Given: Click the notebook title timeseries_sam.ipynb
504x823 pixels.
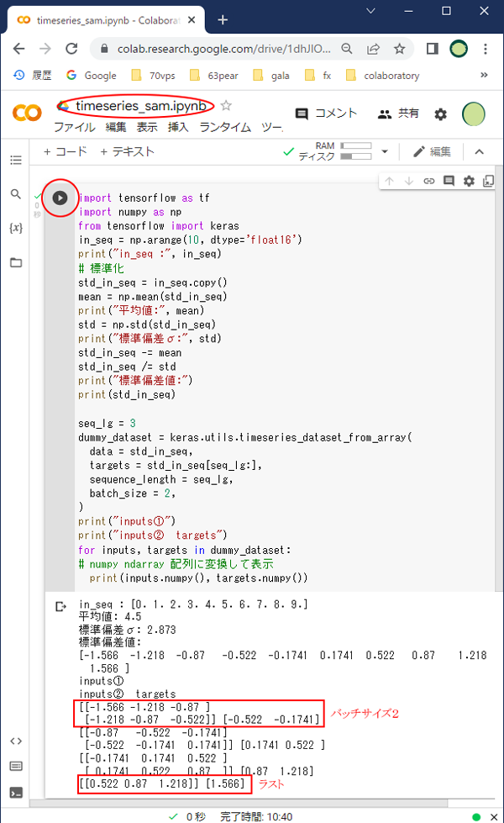Looking at the screenshot, I should point(140,106).
